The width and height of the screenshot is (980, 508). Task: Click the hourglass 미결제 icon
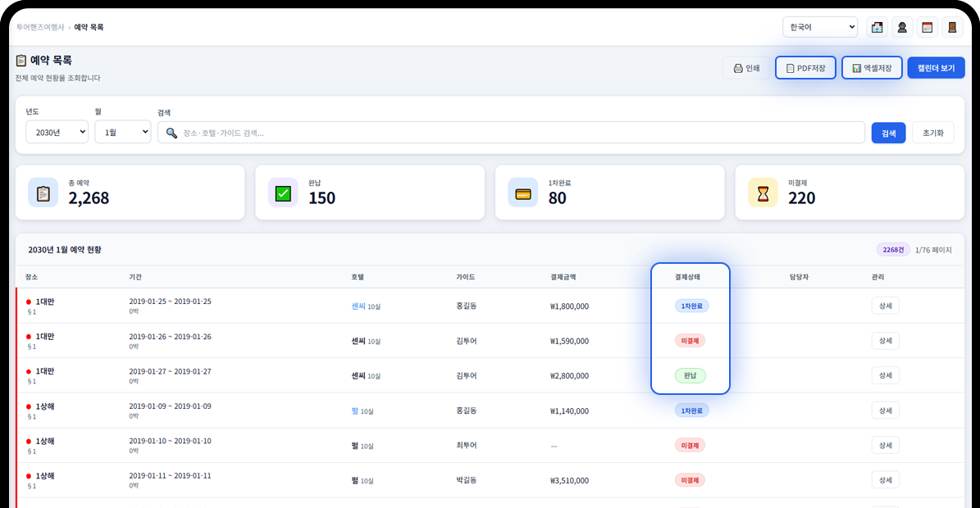(x=763, y=193)
